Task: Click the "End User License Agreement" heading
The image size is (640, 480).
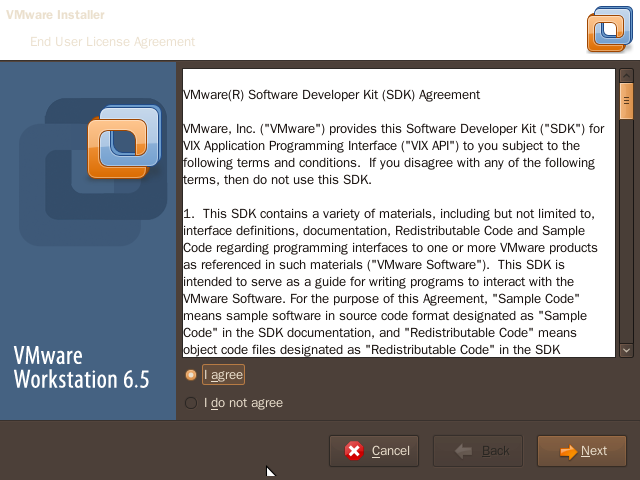Action: click(113, 42)
